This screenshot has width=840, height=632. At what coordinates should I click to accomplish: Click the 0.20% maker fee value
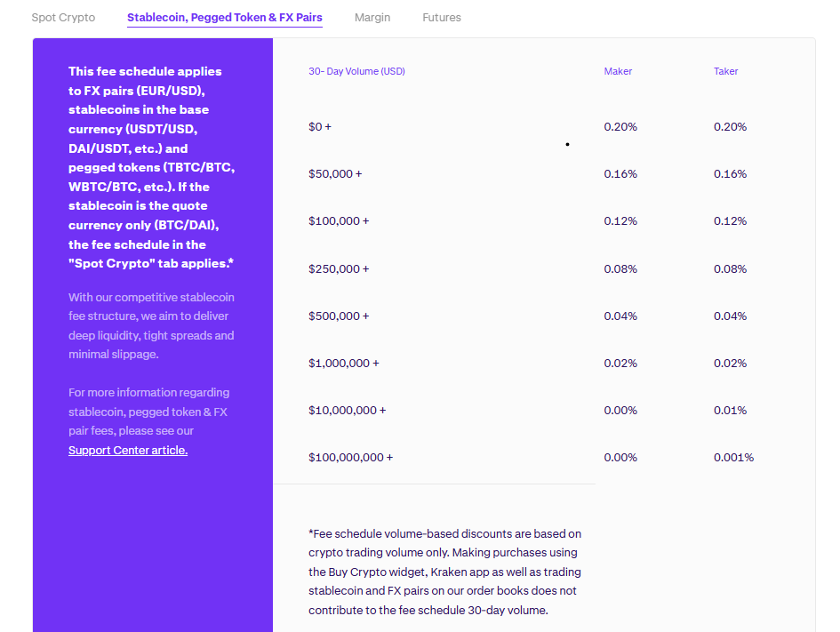[x=620, y=126]
